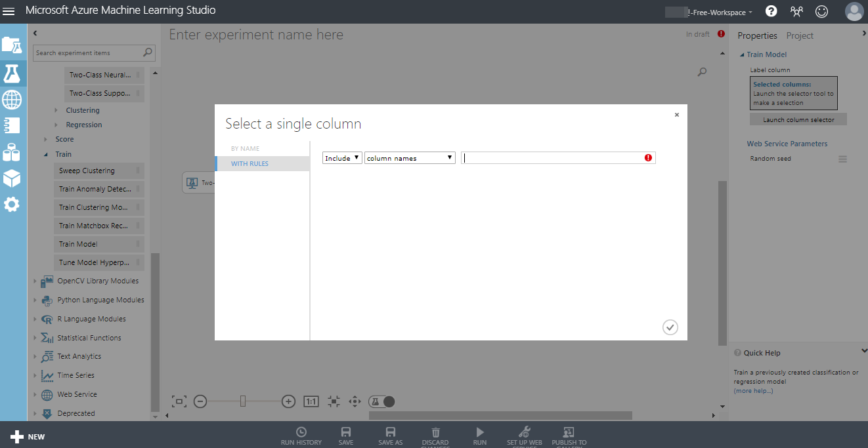The height and width of the screenshot is (448, 868).
Task: Send feedback with the smiley icon
Action: [821, 11]
